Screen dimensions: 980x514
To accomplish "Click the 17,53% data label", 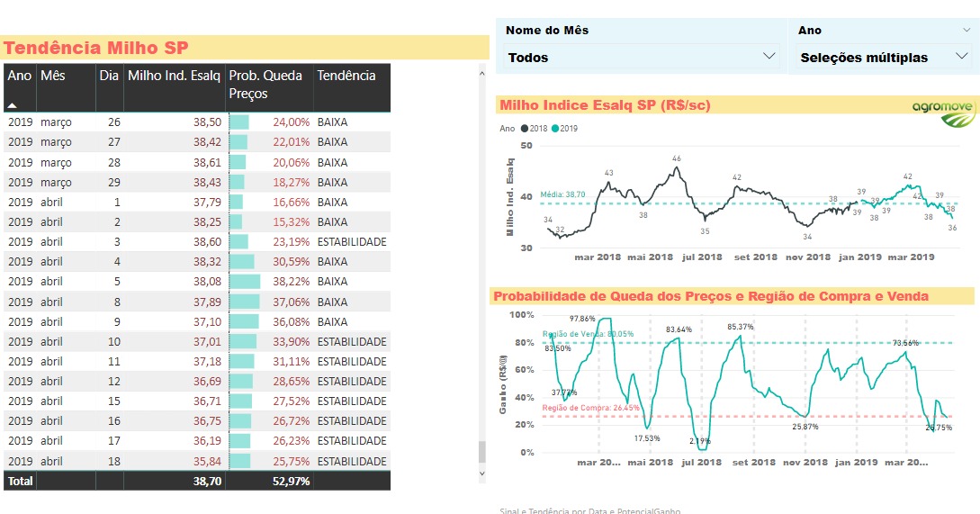I will coord(647,438).
